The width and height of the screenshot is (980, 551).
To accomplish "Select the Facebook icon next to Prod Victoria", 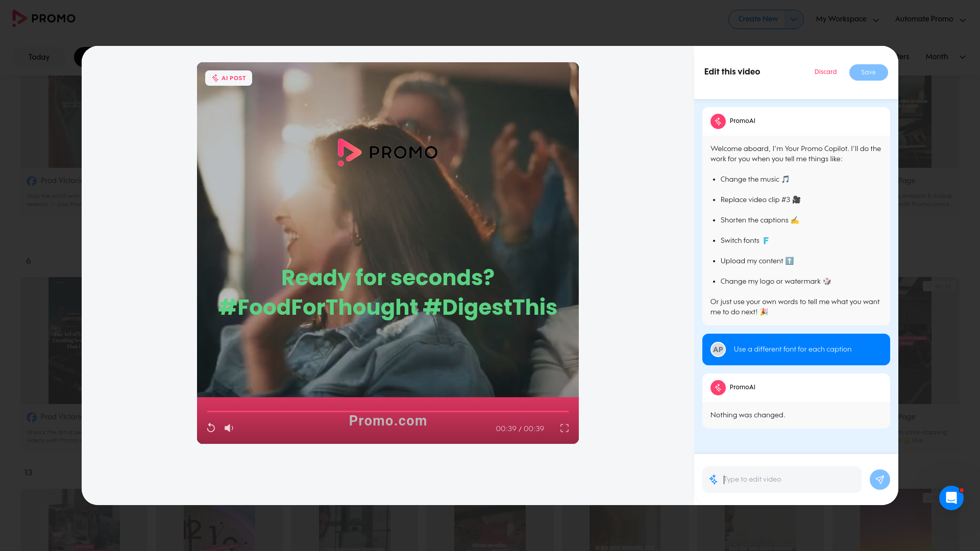I will [32, 181].
